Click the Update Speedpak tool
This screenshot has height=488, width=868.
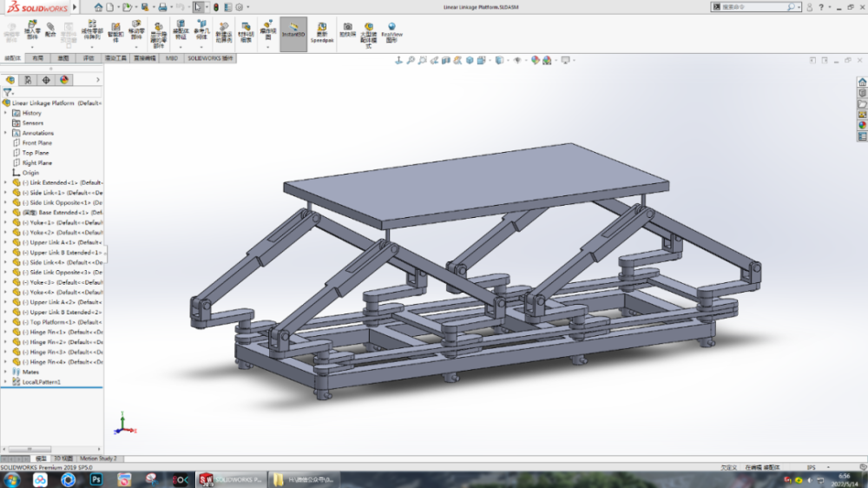point(322,32)
